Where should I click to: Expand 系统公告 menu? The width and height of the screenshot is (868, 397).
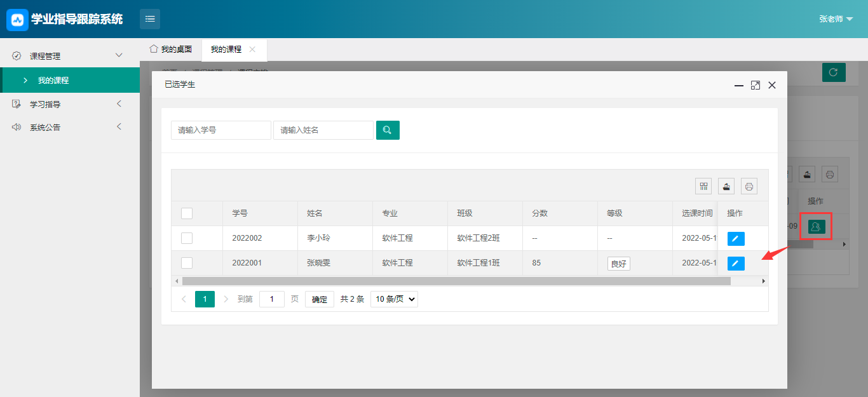tap(70, 127)
